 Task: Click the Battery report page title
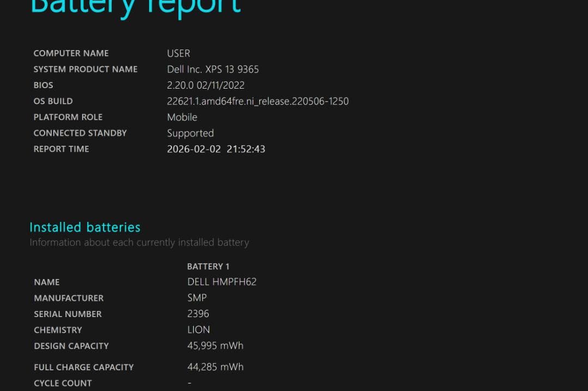(x=135, y=8)
